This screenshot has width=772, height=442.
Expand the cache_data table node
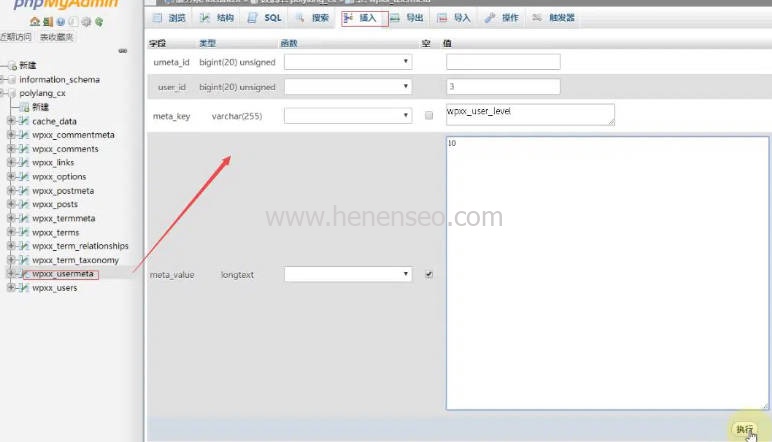coord(10,121)
